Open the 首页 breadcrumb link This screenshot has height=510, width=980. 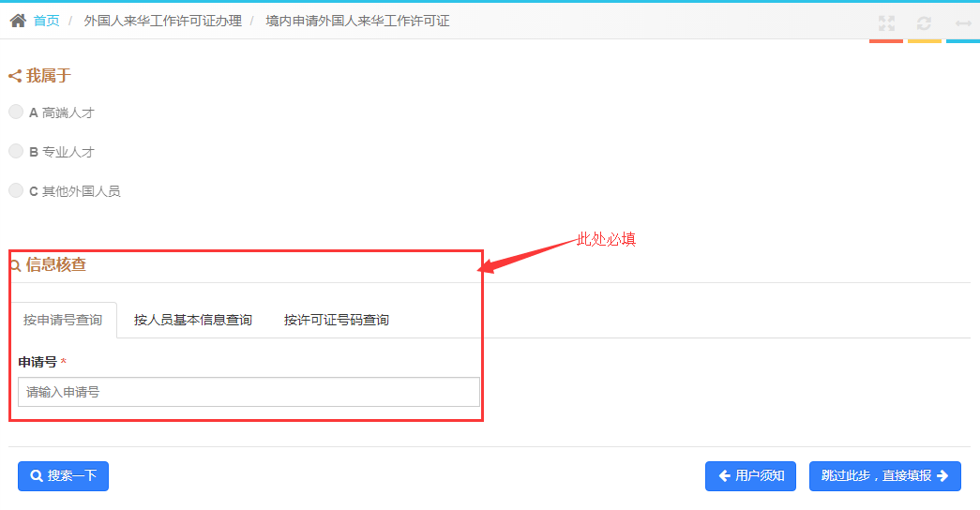47,21
